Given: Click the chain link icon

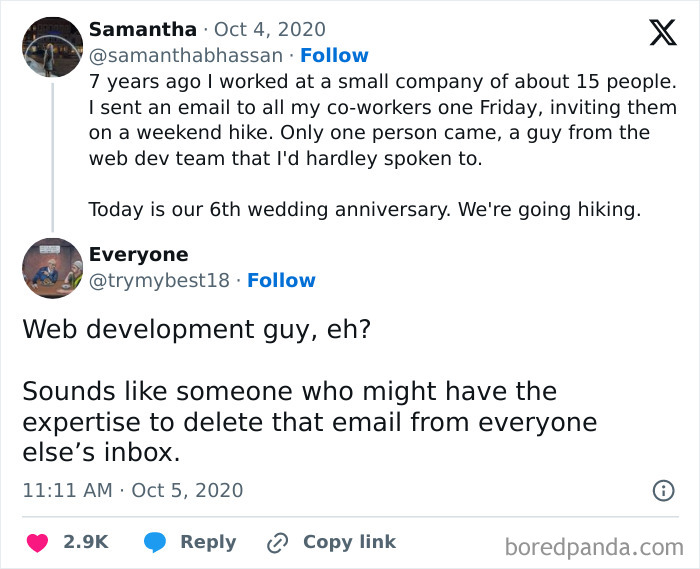Looking at the screenshot, I should (x=277, y=542).
